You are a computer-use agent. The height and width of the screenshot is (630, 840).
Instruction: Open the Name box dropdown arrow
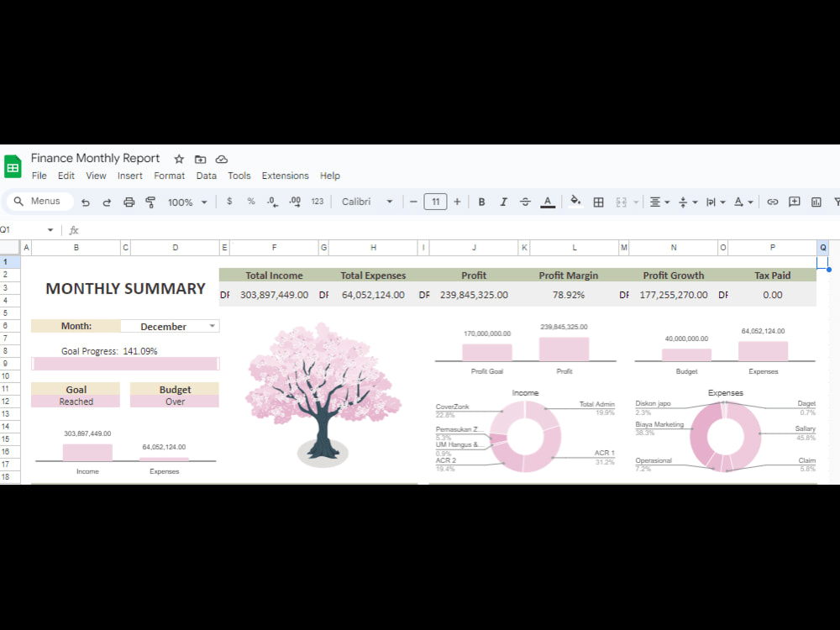click(50, 230)
